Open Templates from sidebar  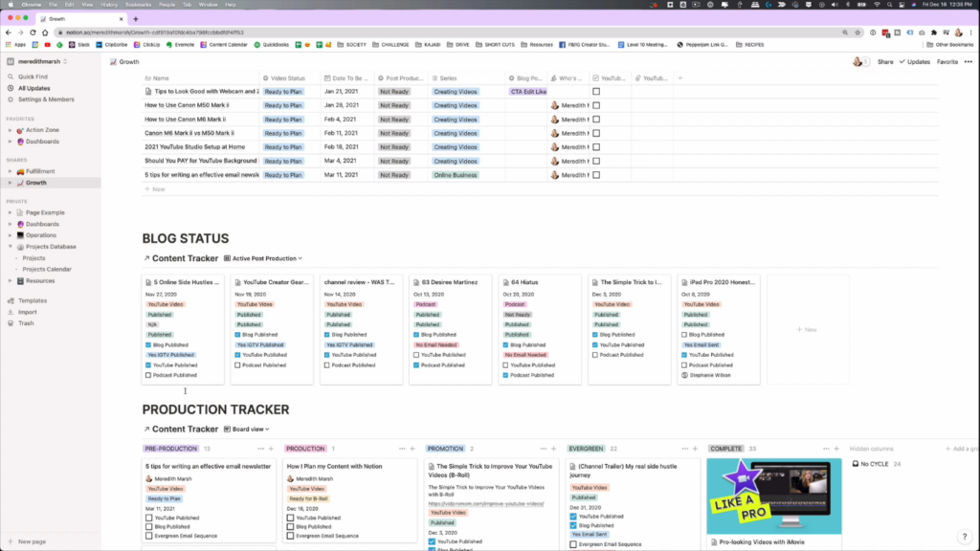coord(32,300)
